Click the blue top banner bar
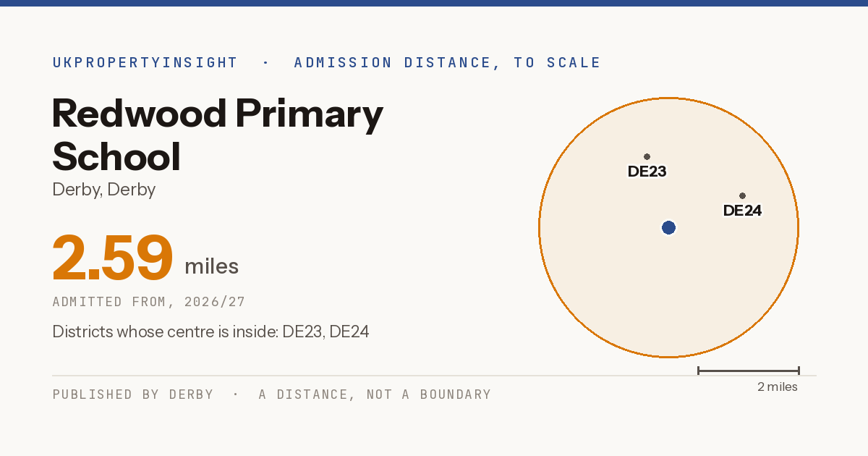 [434, 3]
